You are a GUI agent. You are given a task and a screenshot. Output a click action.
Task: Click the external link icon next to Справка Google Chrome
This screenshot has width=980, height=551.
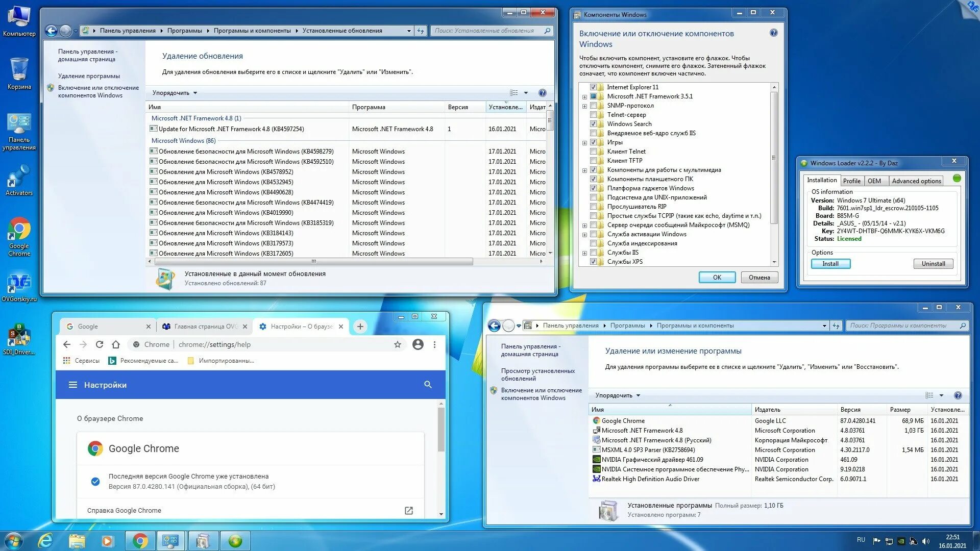(408, 510)
